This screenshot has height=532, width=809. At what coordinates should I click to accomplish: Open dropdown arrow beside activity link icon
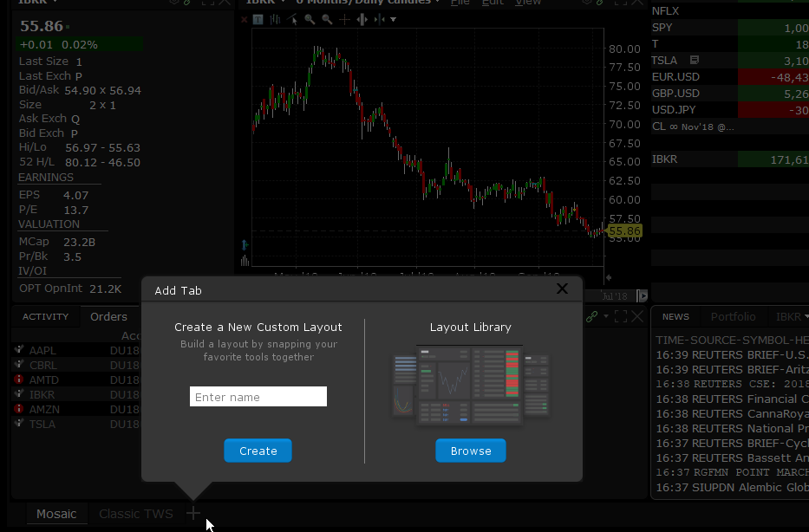click(x=606, y=316)
